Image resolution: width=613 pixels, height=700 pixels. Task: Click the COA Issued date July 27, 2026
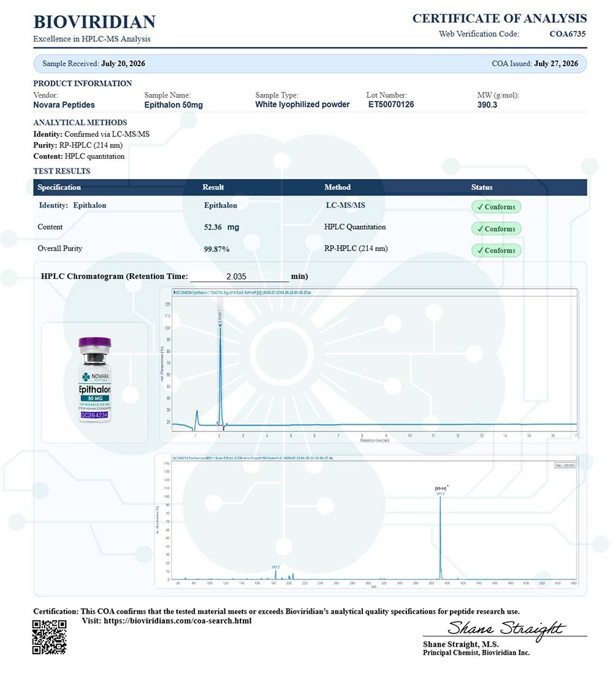click(556, 63)
